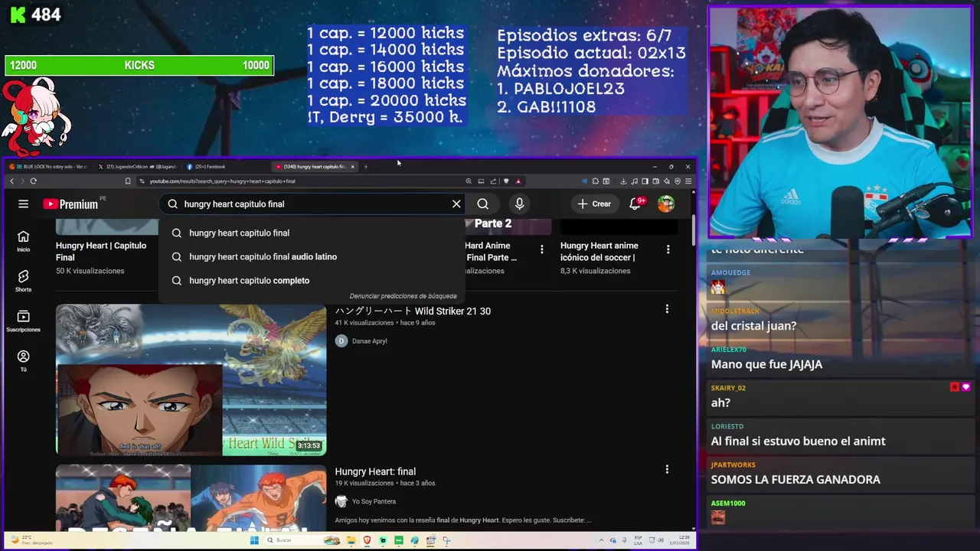Open the Brave Shields lion icon
The height and width of the screenshot is (551, 980).
pos(506,181)
